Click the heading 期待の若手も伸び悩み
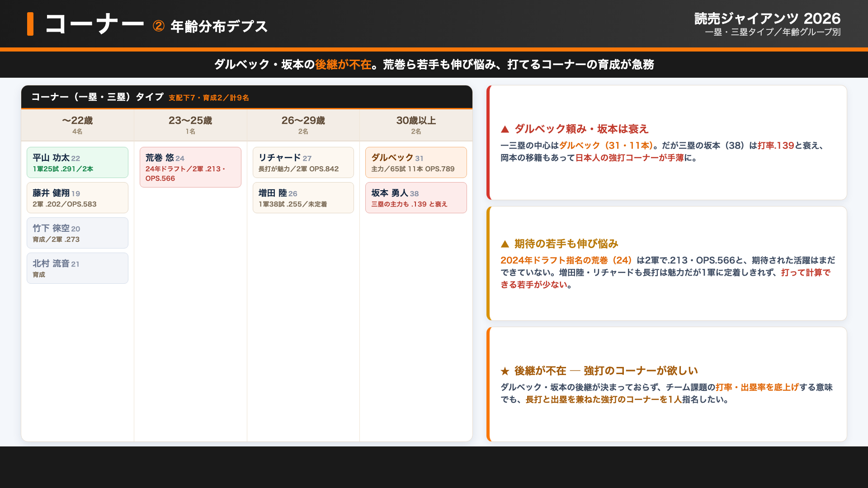Viewport: 868px width, 488px height. 566,244
